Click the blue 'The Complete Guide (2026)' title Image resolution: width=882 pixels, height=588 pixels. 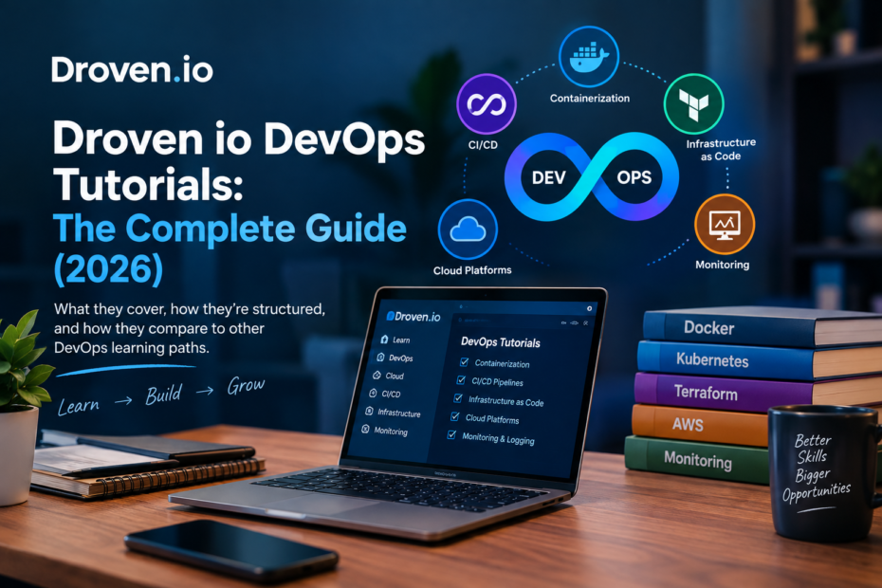click(x=230, y=248)
